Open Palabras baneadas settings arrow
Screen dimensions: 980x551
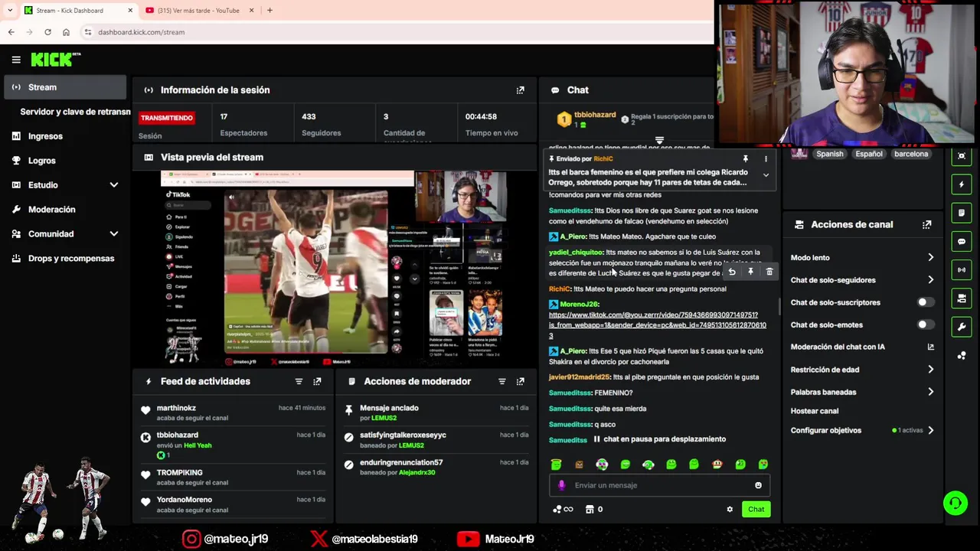click(931, 392)
